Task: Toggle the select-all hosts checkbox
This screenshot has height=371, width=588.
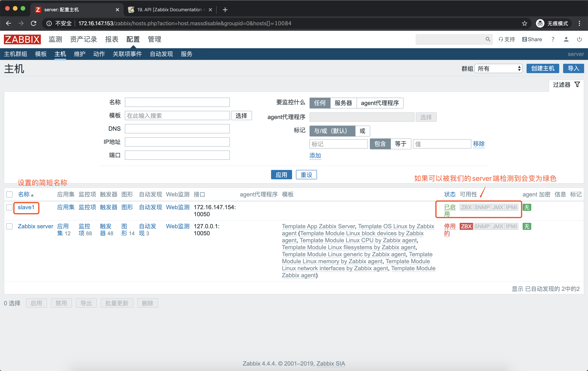Action: pyautogui.click(x=9, y=194)
